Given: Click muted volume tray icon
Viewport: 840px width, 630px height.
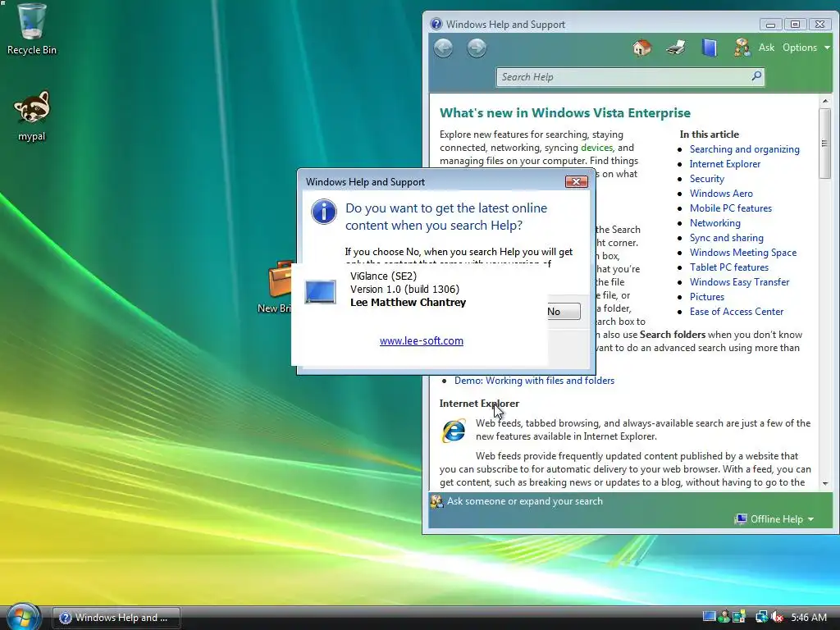Looking at the screenshot, I should [777, 617].
